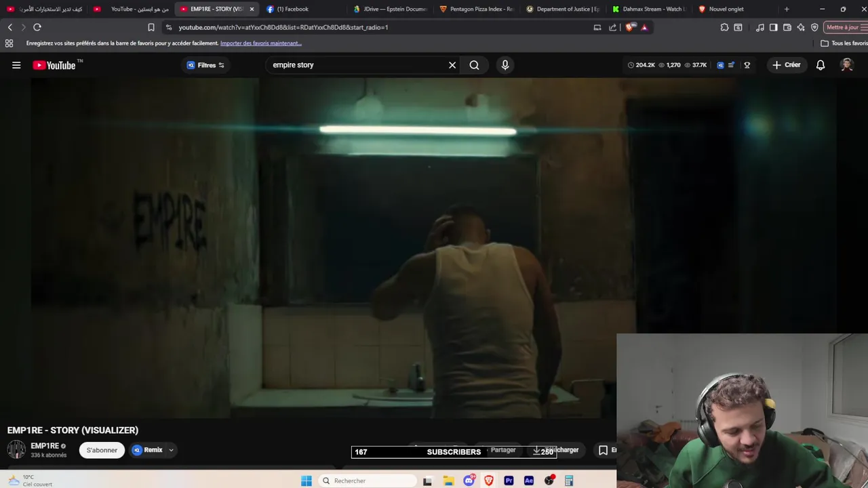Click the EMP1RE channel avatar

point(16,449)
